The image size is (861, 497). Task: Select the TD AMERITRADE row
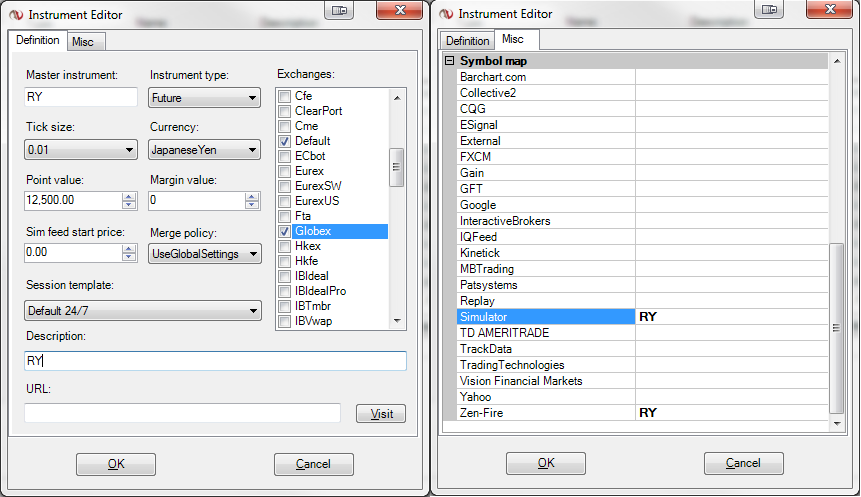(642, 333)
